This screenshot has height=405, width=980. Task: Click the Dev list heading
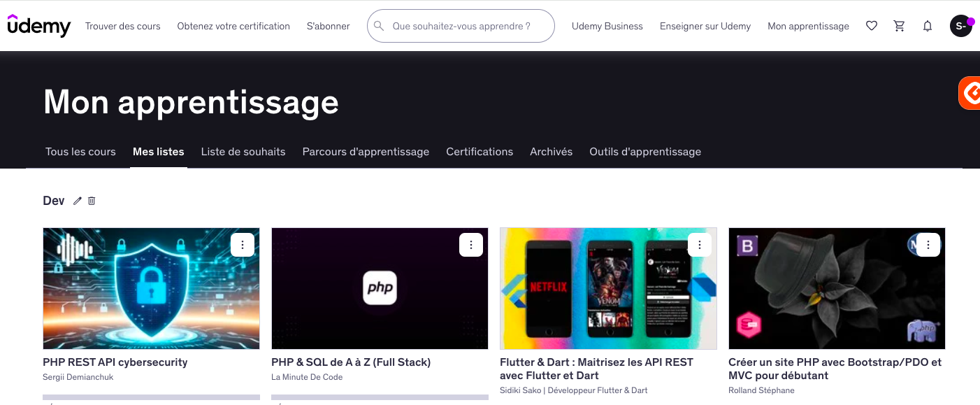(x=54, y=201)
